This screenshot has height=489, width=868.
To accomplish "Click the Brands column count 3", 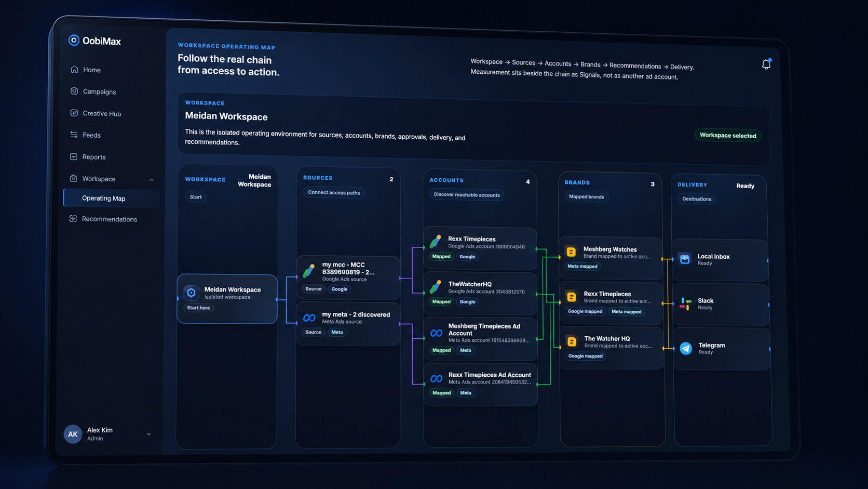I will 653,184.
